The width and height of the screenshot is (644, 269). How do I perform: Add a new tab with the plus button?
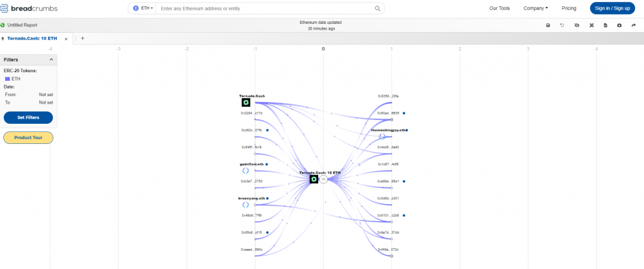coord(82,38)
